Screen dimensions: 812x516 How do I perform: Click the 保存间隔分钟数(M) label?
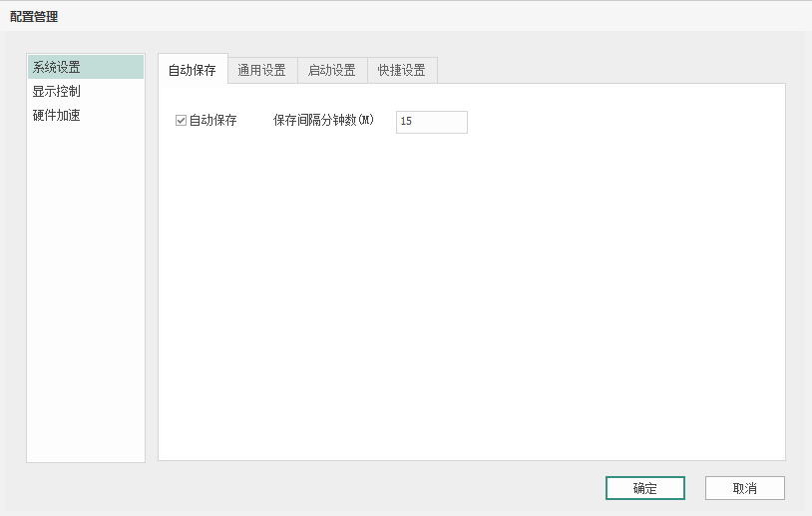[x=323, y=121]
